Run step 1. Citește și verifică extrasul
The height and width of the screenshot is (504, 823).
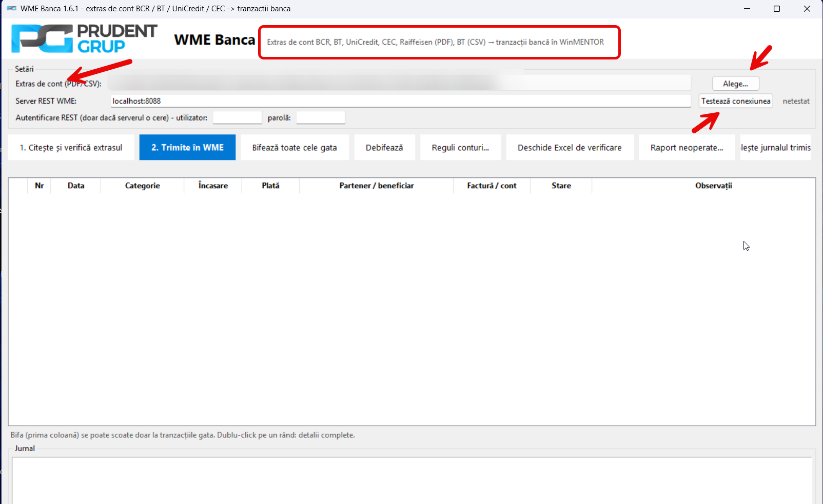point(71,148)
